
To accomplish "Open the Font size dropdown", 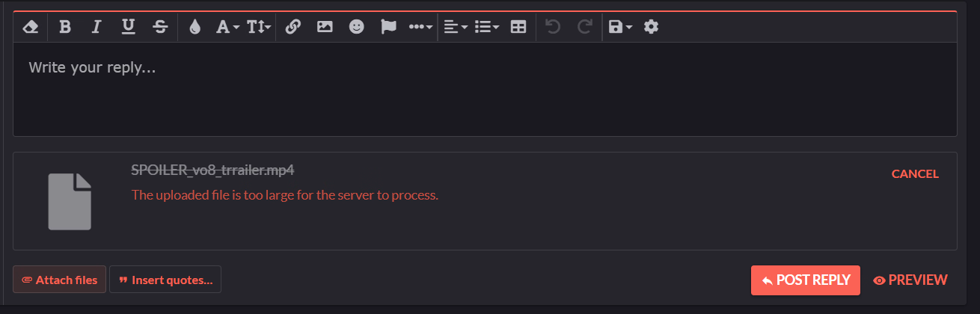I will point(260,27).
